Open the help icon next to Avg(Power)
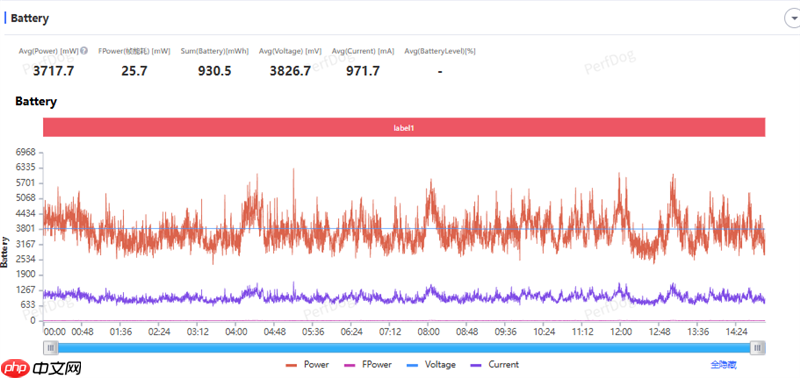This screenshot has height=378, width=800. coord(84,51)
